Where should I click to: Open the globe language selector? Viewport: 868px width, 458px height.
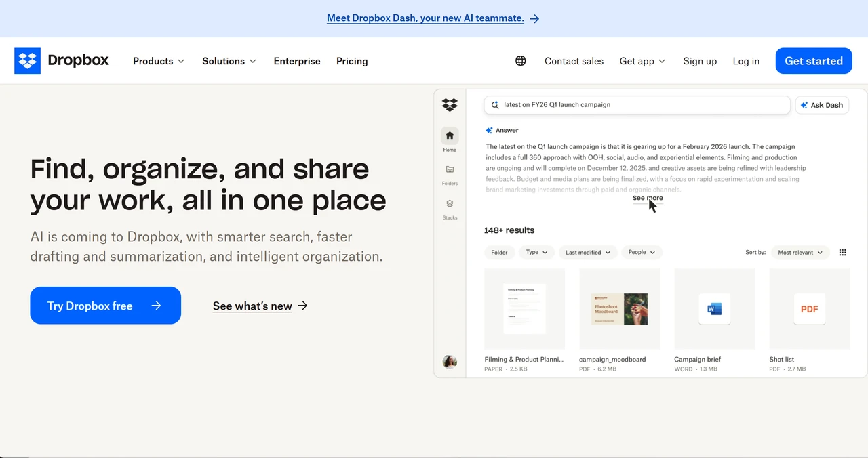(520, 60)
